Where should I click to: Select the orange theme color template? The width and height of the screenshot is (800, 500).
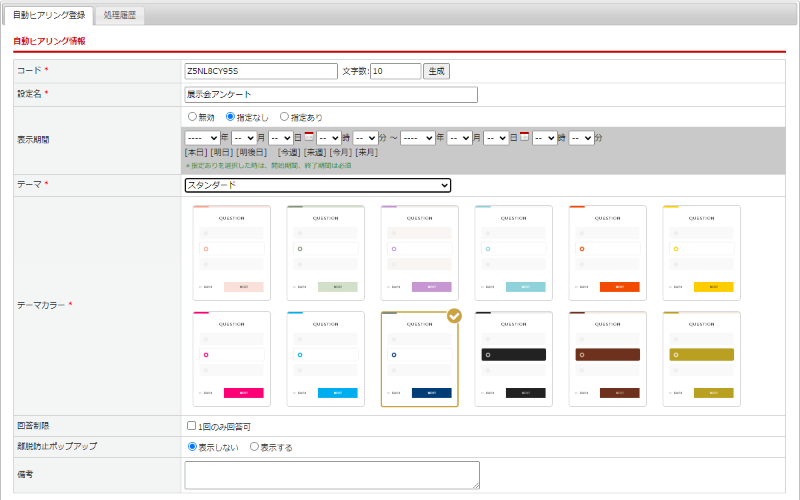(607, 252)
